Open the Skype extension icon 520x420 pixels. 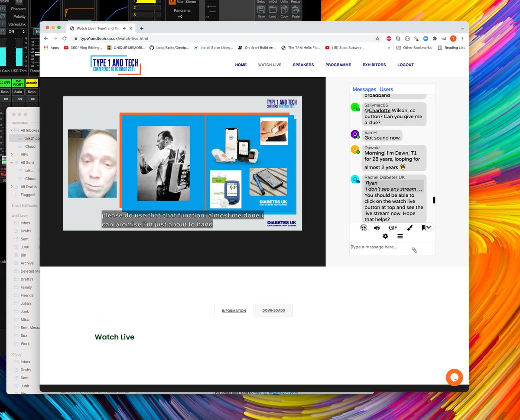pyautogui.click(x=398, y=39)
